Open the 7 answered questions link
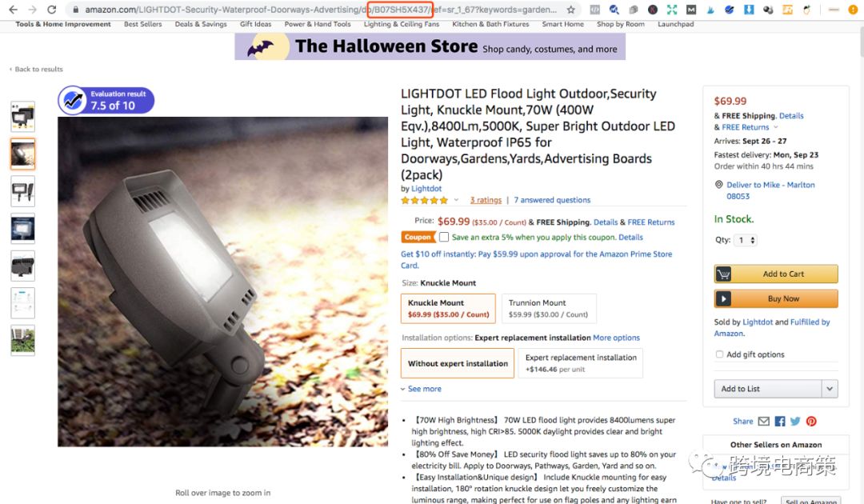The height and width of the screenshot is (504, 864). click(x=551, y=200)
